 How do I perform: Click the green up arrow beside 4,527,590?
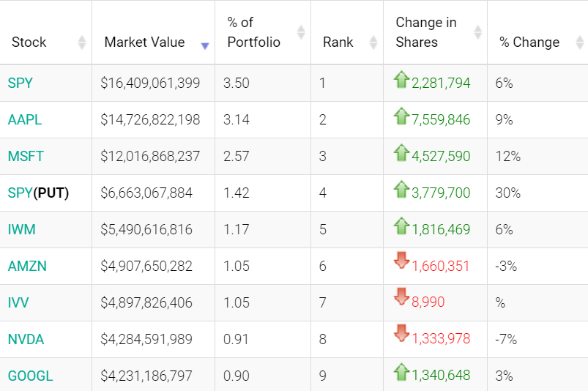coord(401,152)
